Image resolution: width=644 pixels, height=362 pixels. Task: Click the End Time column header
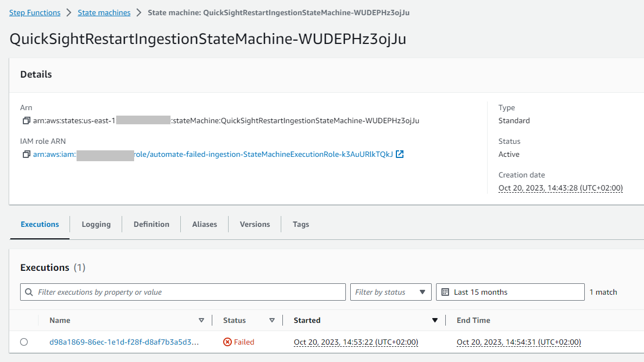coord(473,321)
